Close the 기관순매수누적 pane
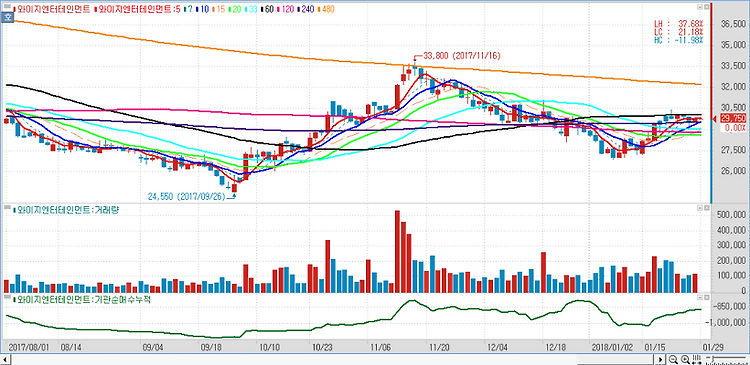Viewport: 750px width, 365px height. coord(706,298)
